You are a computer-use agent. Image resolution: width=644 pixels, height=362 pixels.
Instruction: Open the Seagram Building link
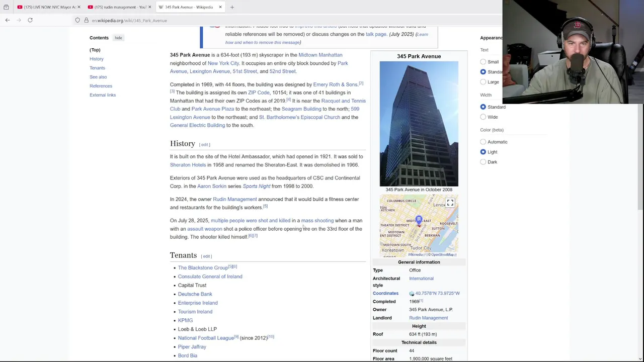tap(301, 109)
